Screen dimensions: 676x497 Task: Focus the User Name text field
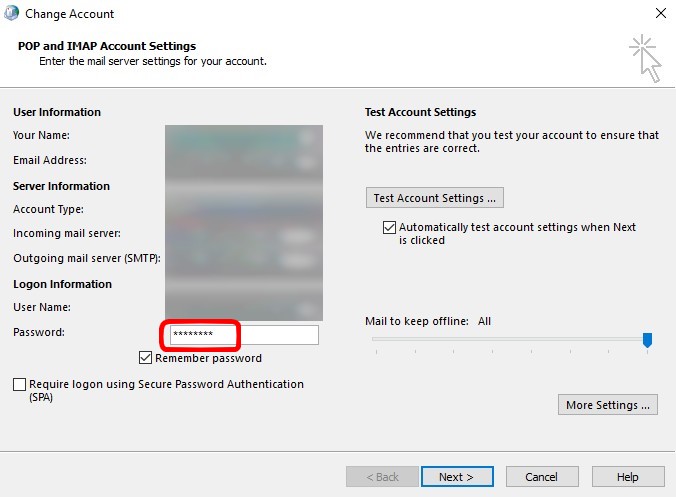pos(242,308)
